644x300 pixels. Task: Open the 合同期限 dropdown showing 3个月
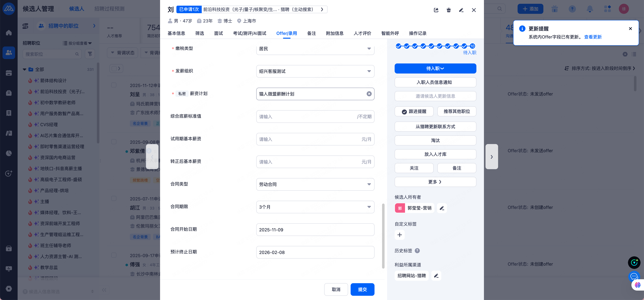coord(315,207)
